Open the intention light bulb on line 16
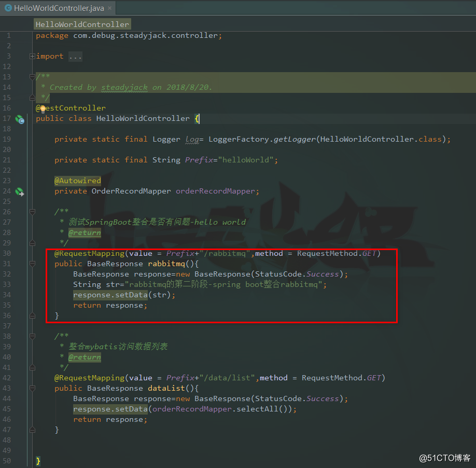 tap(43, 109)
